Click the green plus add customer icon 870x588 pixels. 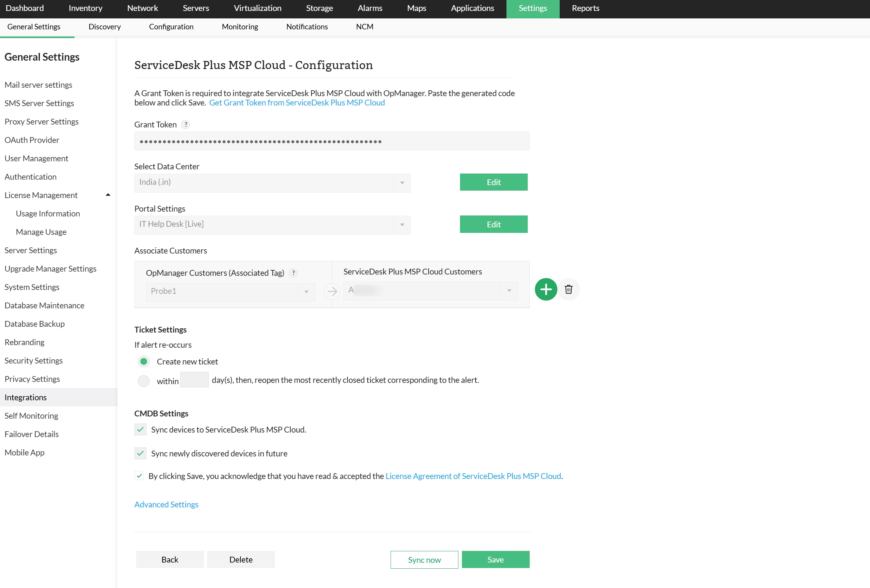546,289
